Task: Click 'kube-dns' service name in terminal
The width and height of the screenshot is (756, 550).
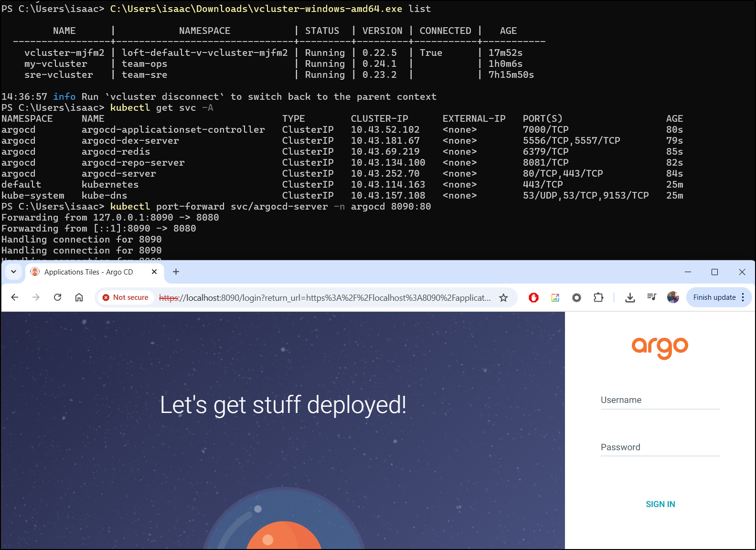Action: pos(104,196)
